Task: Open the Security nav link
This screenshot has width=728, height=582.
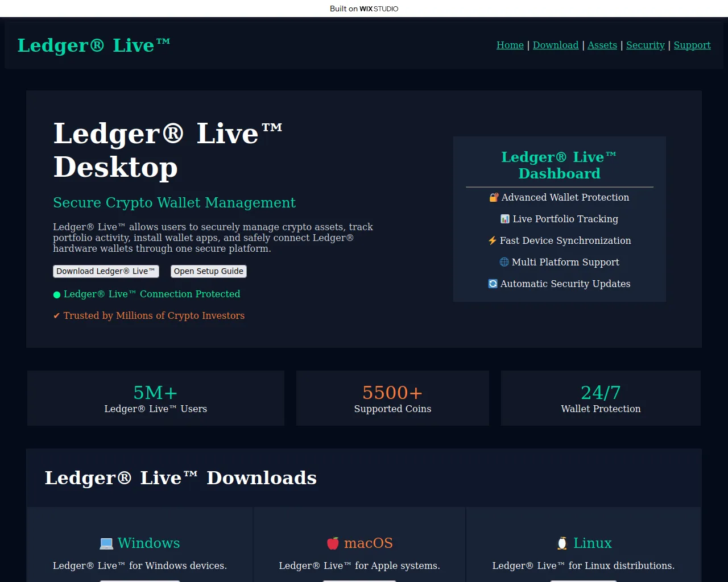Action: pyautogui.click(x=646, y=45)
